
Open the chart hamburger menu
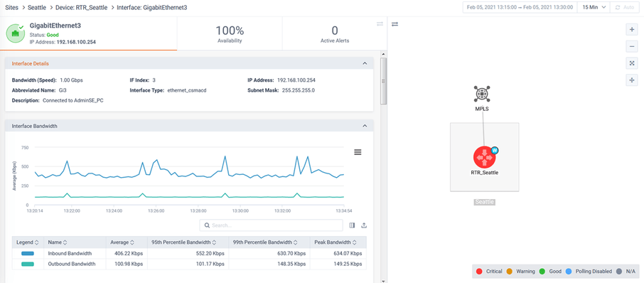(x=358, y=152)
